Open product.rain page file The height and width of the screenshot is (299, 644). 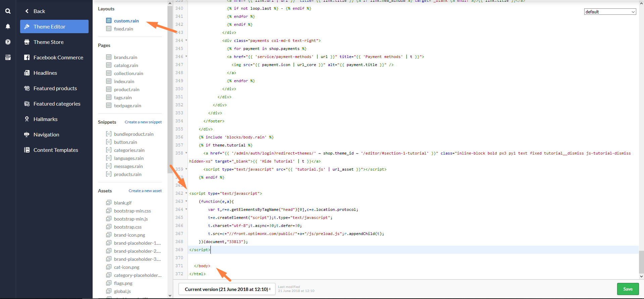click(127, 89)
